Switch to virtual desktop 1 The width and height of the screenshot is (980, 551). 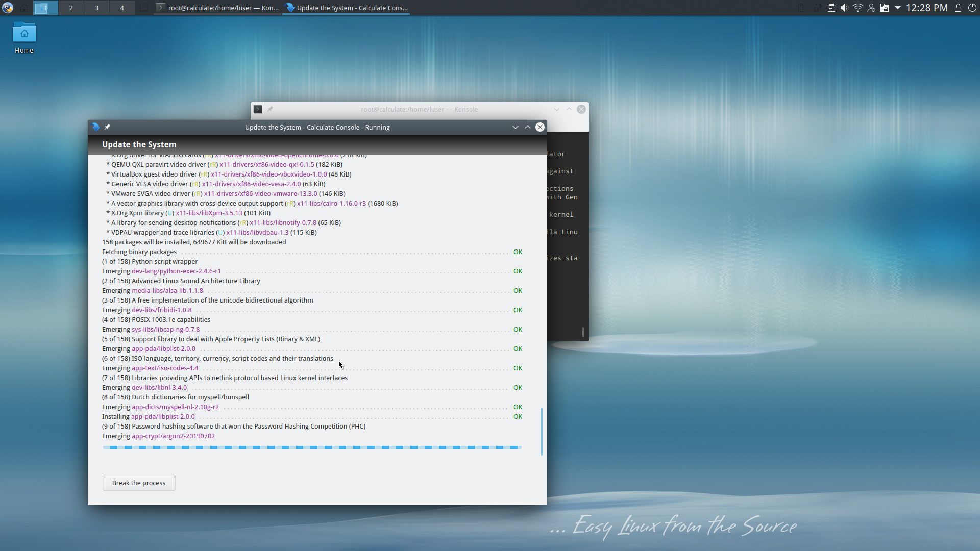(45, 8)
